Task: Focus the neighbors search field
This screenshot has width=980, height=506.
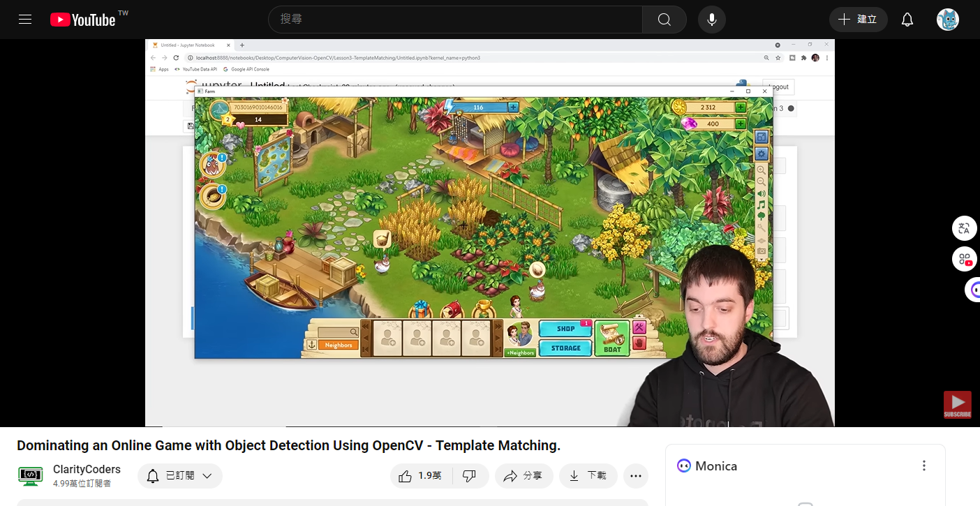Action: coord(339,332)
